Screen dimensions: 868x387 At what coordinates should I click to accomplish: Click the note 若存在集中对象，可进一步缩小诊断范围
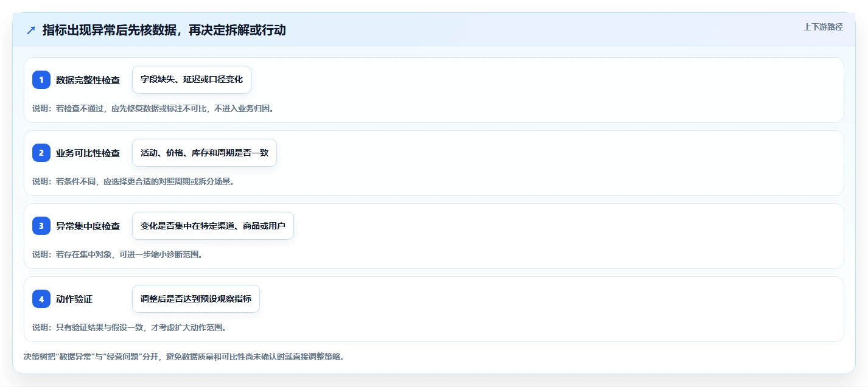[x=117, y=254]
